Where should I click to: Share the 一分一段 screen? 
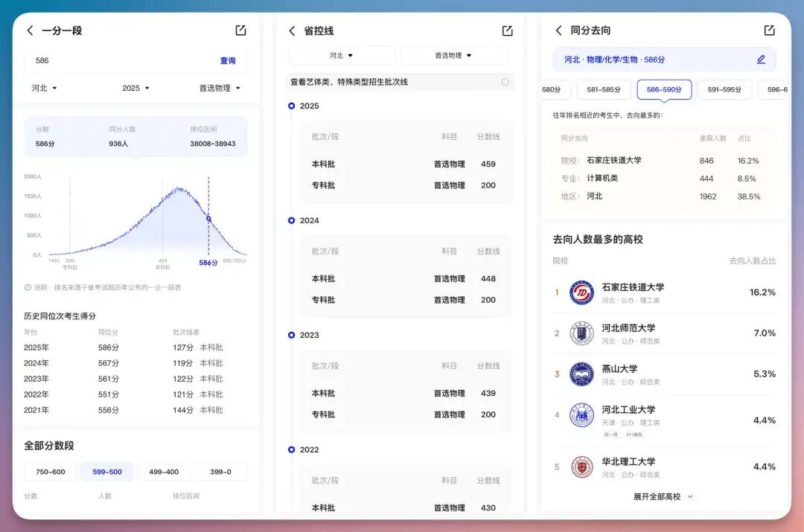tap(240, 31)
